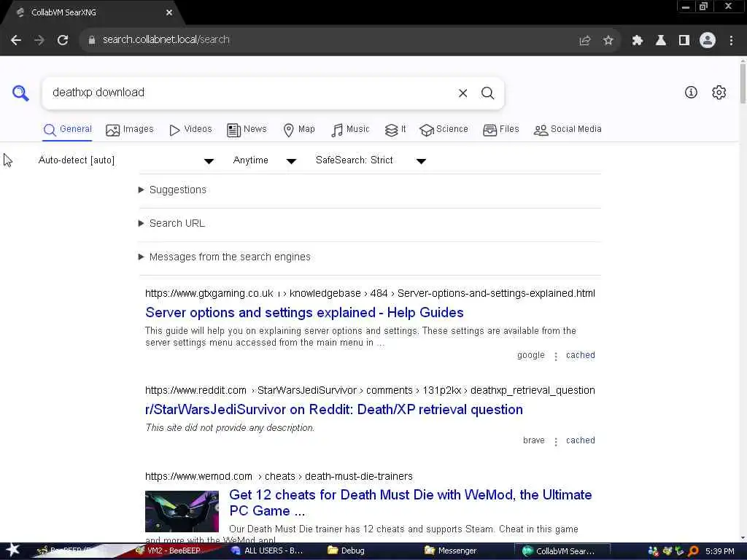Viewport: 747px width, 560px height.
Task: Open the reddit.com StarWarsJediSurvivor URL
Action: (370, 391)
